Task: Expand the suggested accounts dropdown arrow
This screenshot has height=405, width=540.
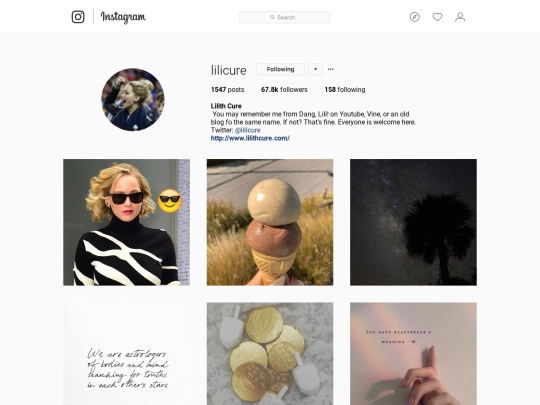Action: click(315, 69)
